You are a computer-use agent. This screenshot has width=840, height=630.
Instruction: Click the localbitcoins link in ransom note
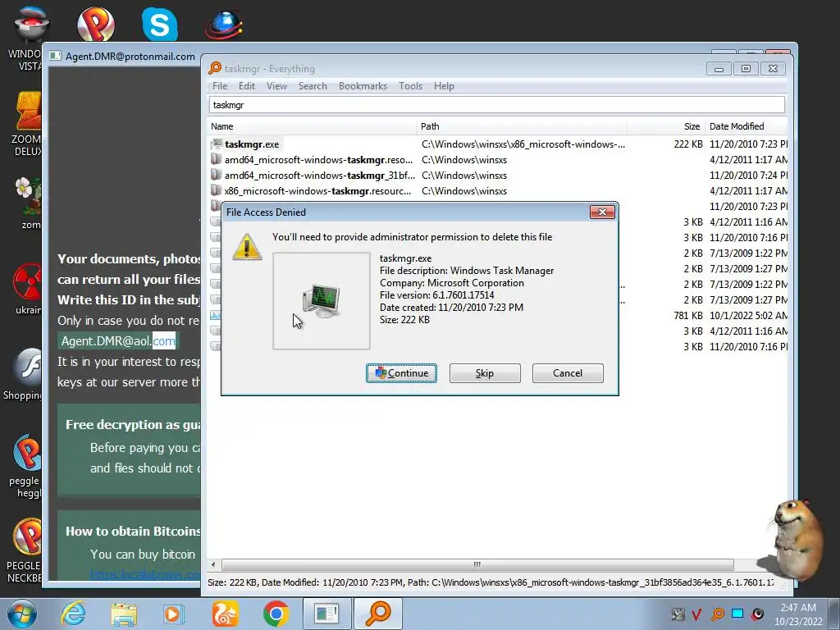(x=145, y=574)
